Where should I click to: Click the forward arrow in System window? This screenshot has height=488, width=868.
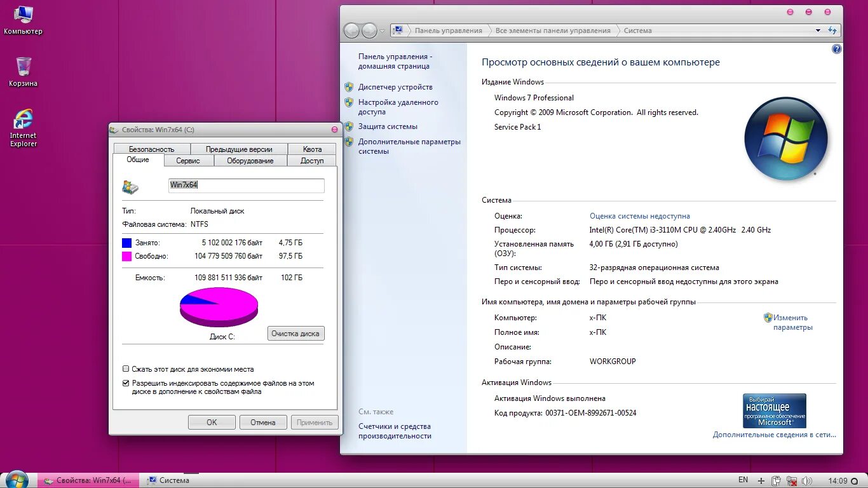pyautogui.click(x=369, y=30)
